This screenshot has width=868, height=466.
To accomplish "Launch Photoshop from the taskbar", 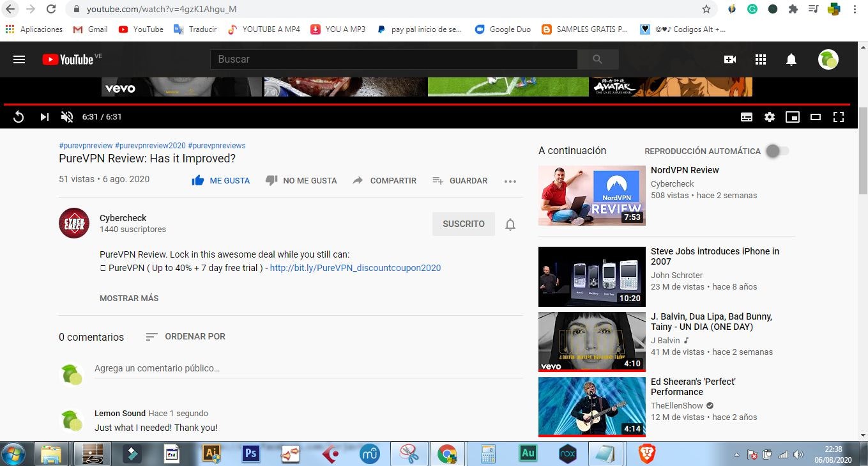I will click(251, 454).
